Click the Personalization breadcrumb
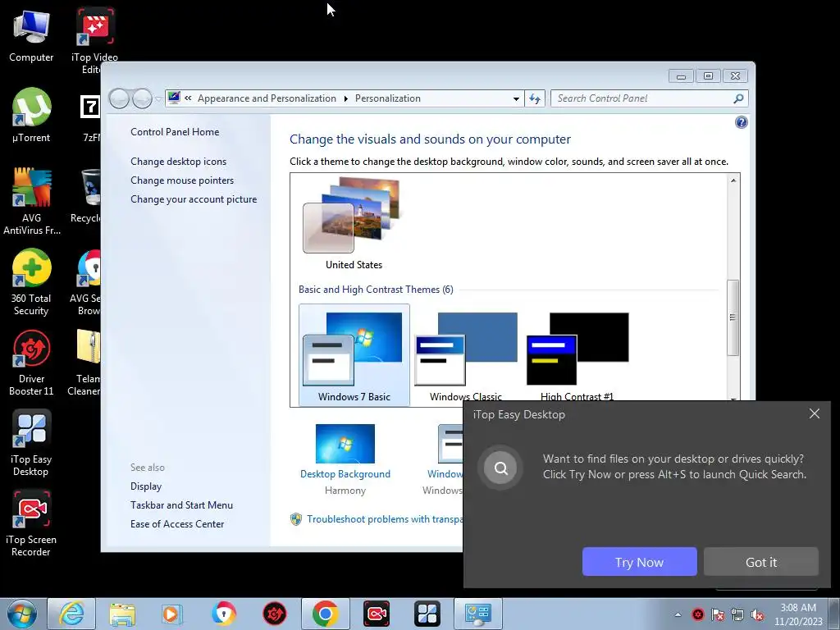 pos(388,98)
